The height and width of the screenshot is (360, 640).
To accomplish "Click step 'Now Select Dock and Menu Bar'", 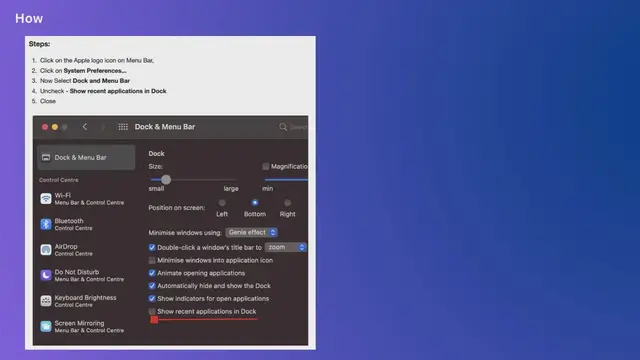I will click(85, 81).
